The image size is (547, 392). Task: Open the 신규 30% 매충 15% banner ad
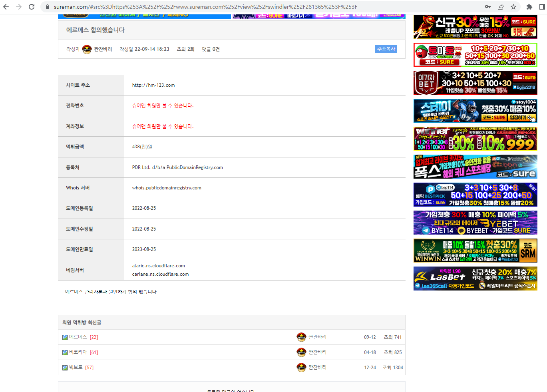pos(475,27)
